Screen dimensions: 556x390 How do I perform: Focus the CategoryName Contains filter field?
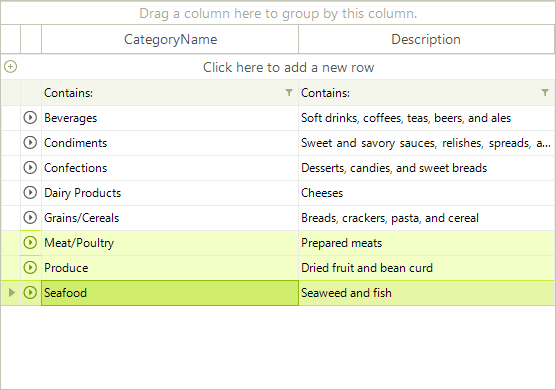tap(163, 93)
